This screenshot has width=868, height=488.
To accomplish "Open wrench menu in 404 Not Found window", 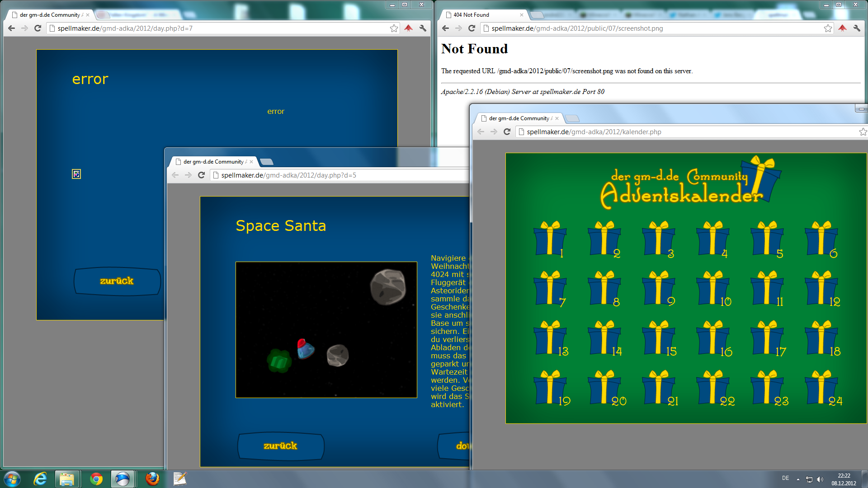I will pos(857,28).
